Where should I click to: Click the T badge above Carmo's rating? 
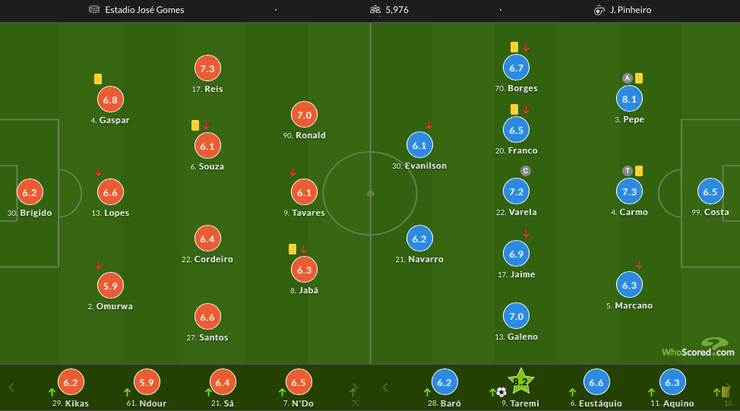(x=627, y=171)
